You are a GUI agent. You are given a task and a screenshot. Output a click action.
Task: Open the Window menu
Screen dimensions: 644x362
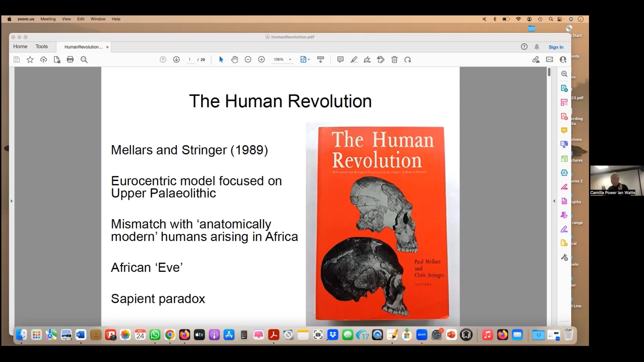pyautogui.click(x=98, y=19)
